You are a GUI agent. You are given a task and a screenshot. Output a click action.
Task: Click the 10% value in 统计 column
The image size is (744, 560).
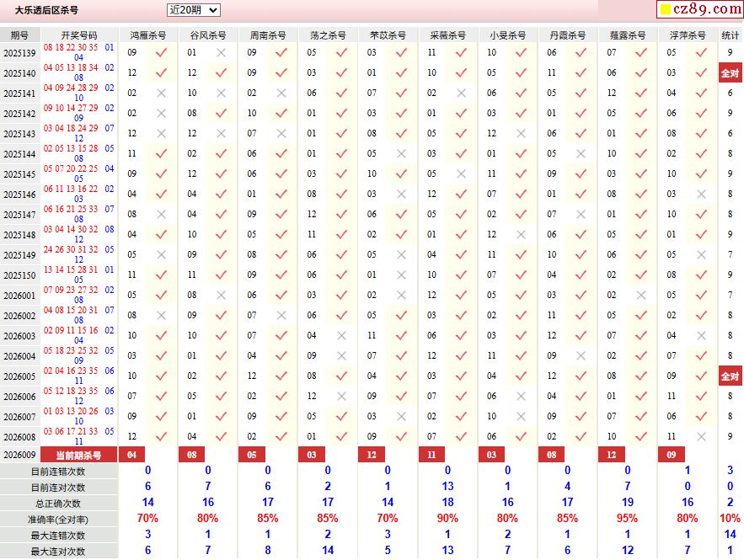[x=731, y=518]
